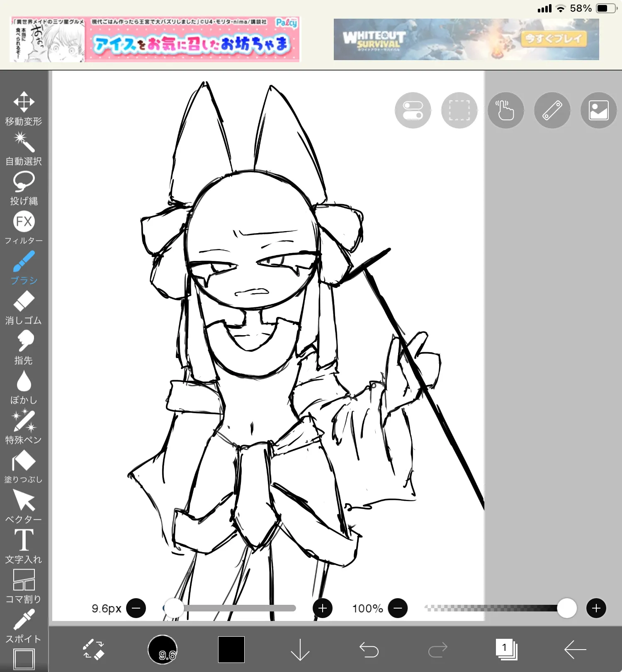Open the black color swatch

[x=231, y=650]
